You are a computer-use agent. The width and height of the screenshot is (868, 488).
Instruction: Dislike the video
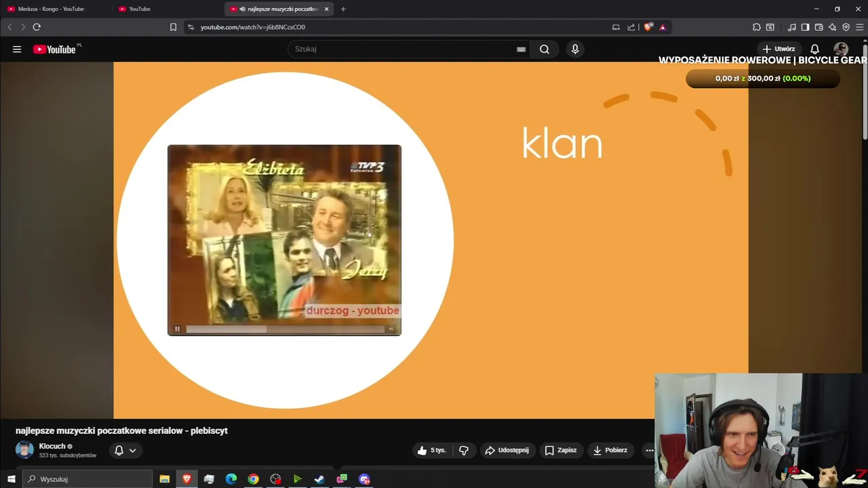pyautogui.click(x=464, y=450)
